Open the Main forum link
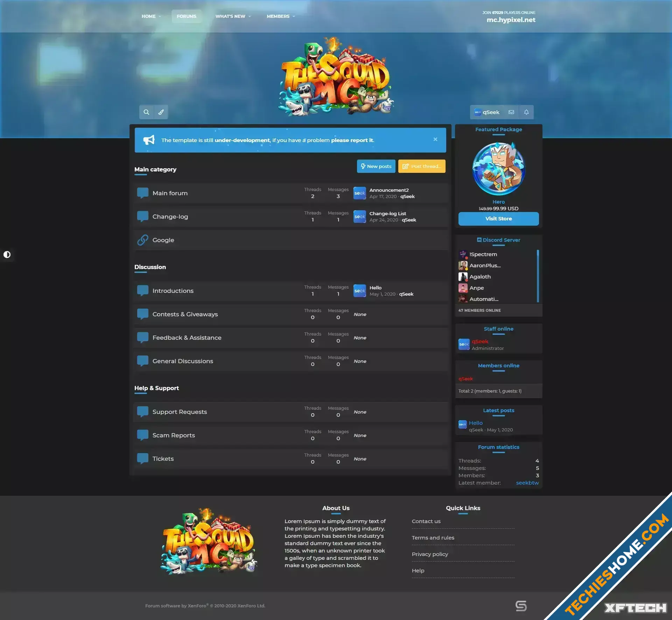Viewport: 672px width, 620px height. tap(170, 193)
